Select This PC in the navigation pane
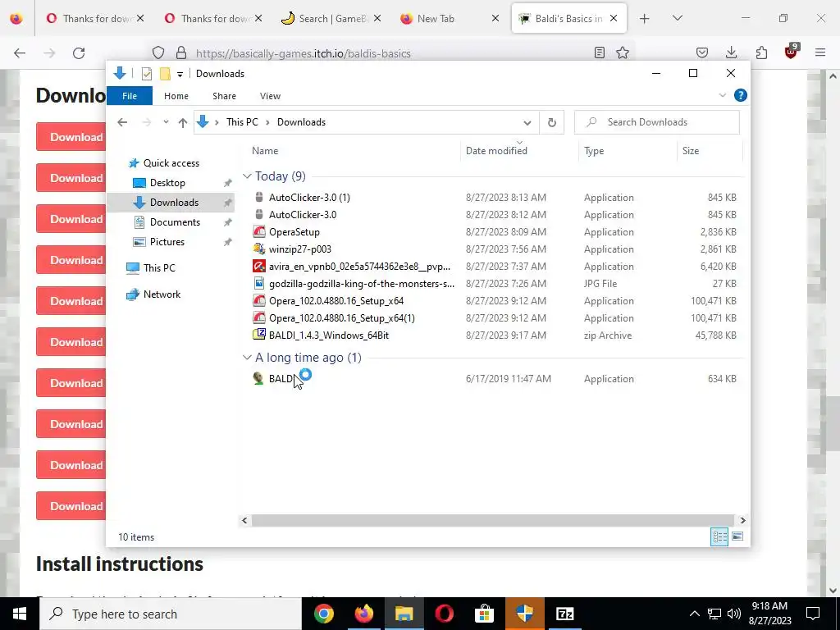 pos(159,268)
